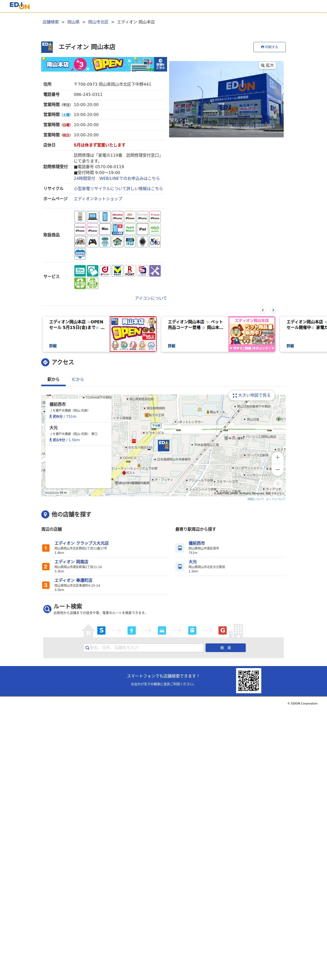Click the EDION GiftCard service icon
The image size is (327, 980).
(80, 271)
